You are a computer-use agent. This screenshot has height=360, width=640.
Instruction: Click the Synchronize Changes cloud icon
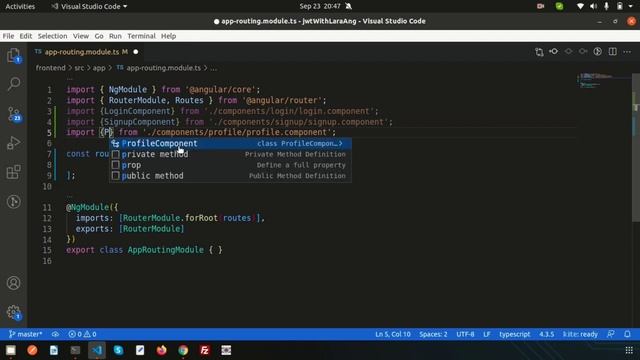55,334
